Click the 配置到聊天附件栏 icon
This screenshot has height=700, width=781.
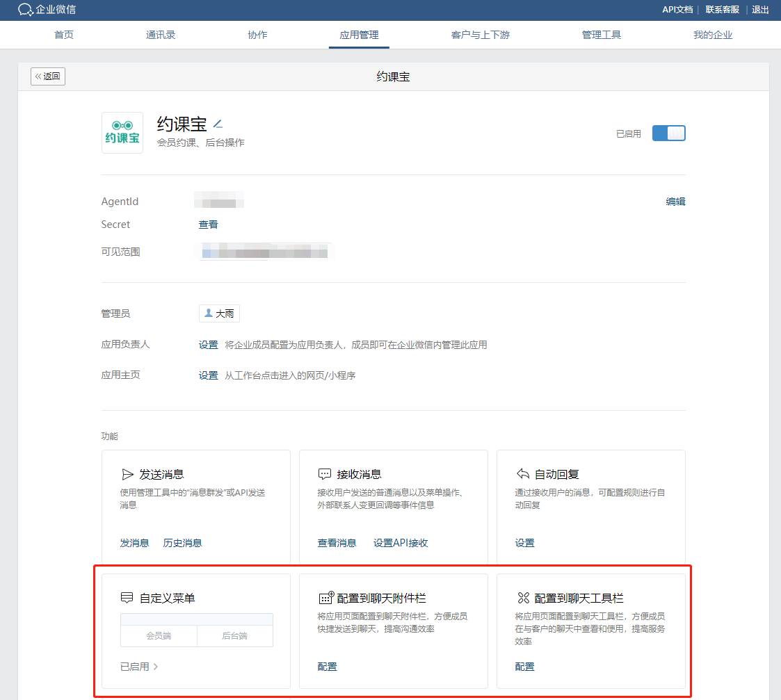[x=325, y=597]
